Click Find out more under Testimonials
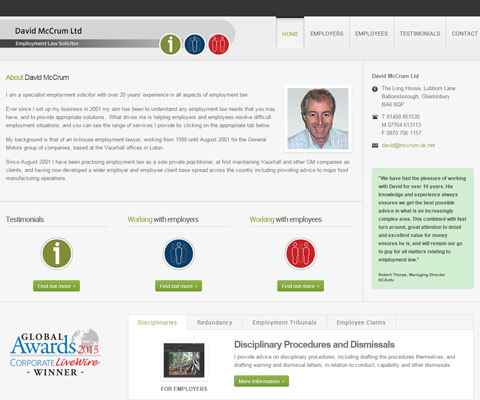The image size is (480, 400). point(56,286)
